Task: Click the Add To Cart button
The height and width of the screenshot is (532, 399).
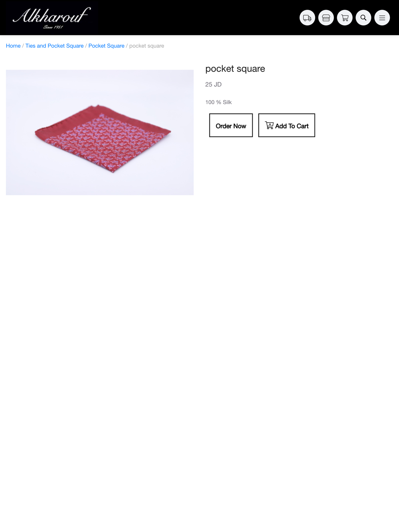Action: [287, 125]
